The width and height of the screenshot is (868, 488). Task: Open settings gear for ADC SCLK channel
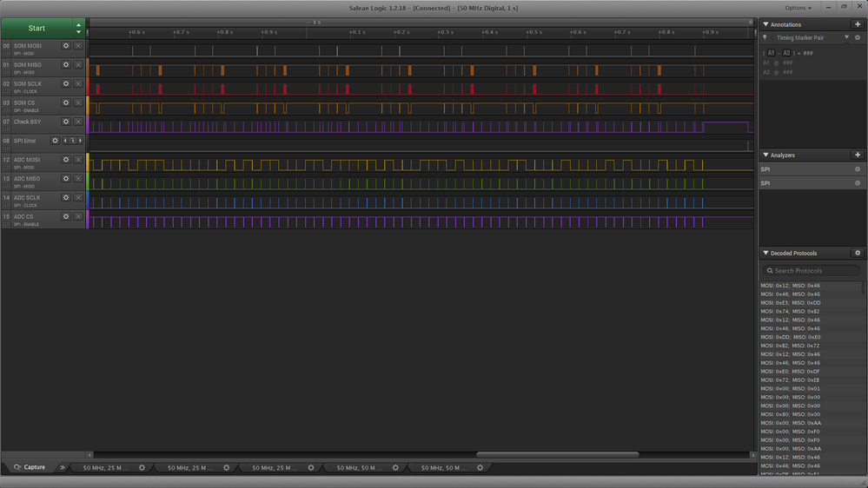66,197
